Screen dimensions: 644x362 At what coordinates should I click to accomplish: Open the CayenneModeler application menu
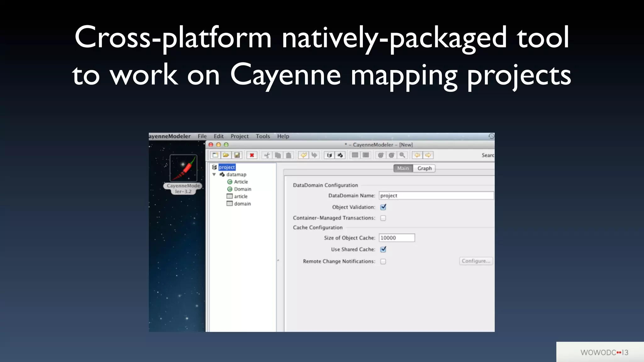(170, 136)
